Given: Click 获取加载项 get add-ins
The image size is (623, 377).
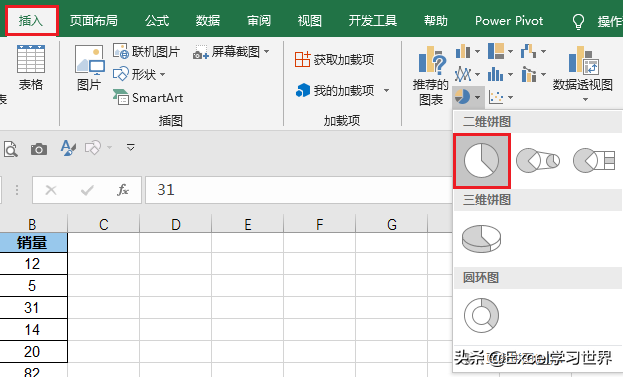Looking at the screenshot, I should coord(334,60).
